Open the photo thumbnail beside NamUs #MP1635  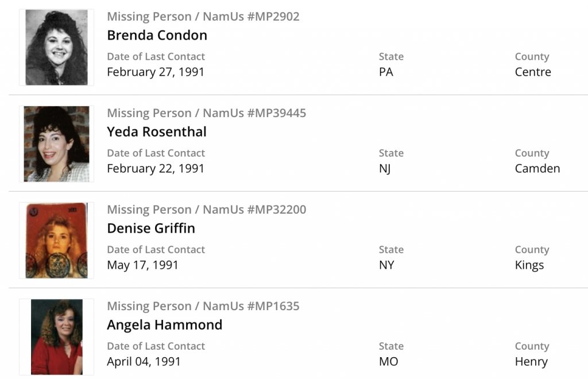coord(56,337)
